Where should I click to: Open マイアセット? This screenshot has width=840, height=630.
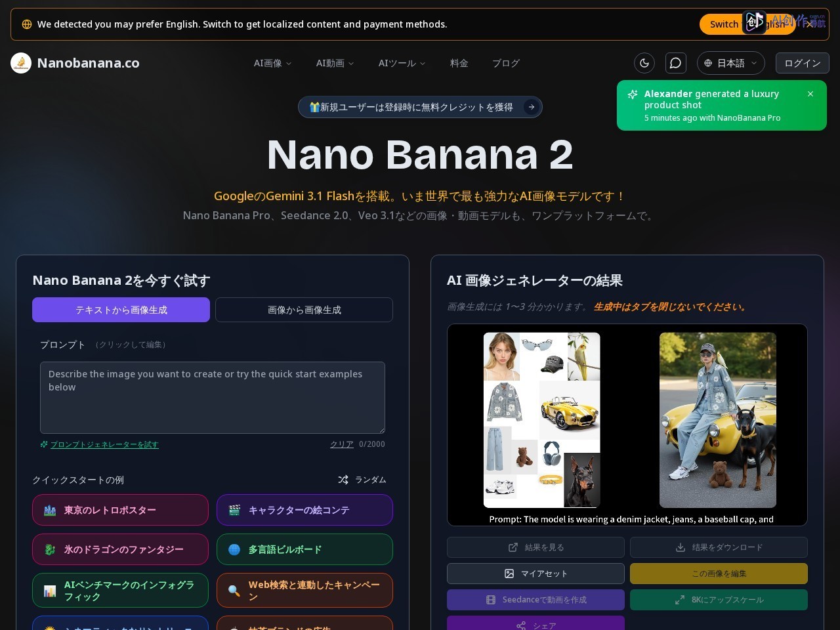click(535, 574)
